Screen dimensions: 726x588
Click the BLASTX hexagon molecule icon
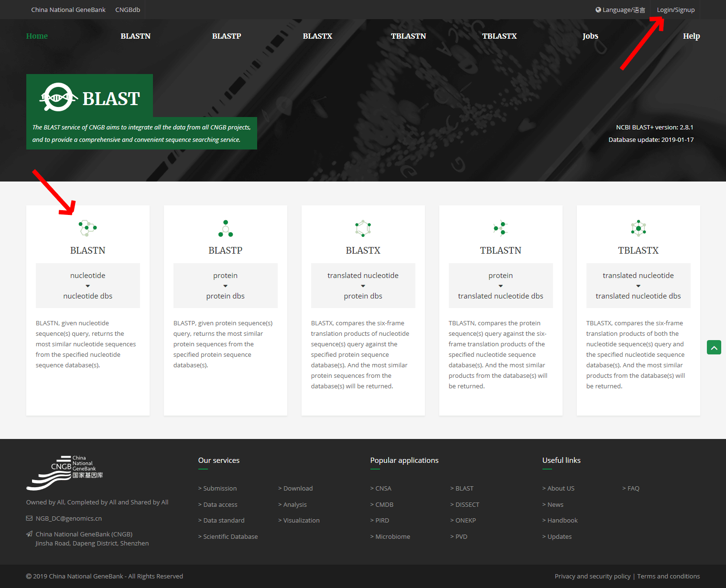(363, 228)
